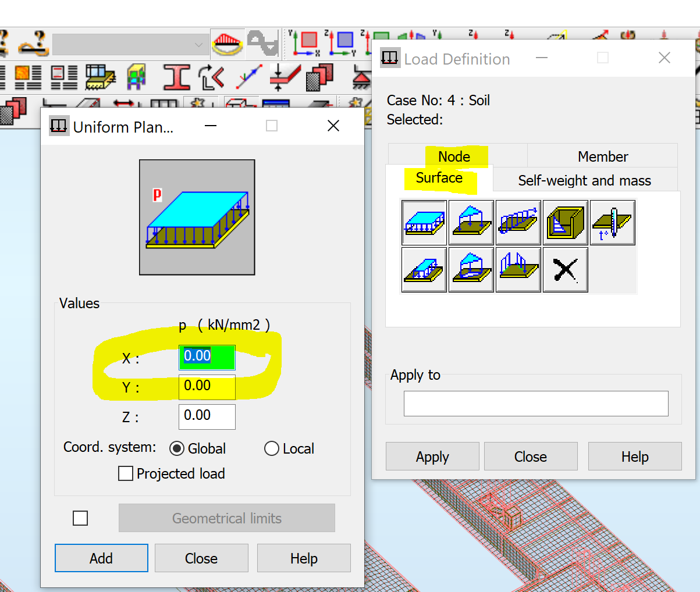
Task: Click the delete load (X) icon
Action: pyautogui.click(x=565, y=269)
